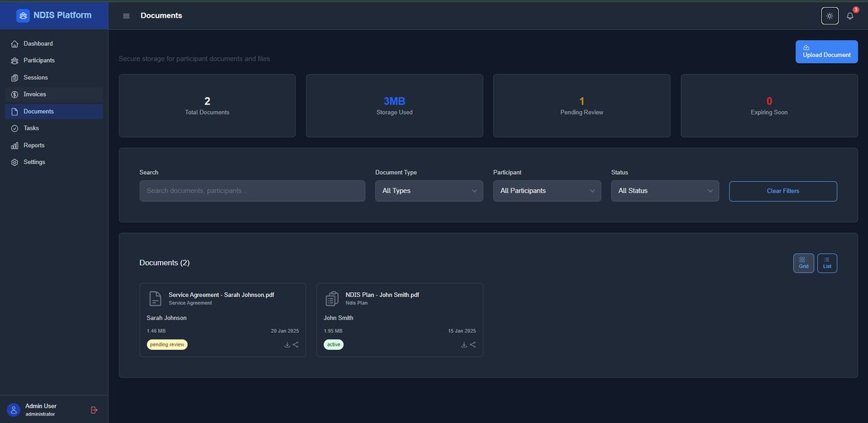Image resolution: width=868 pixels, height=423 pixels.
Task: Open the Storage Used stat card
Action: tap(395, 106)
